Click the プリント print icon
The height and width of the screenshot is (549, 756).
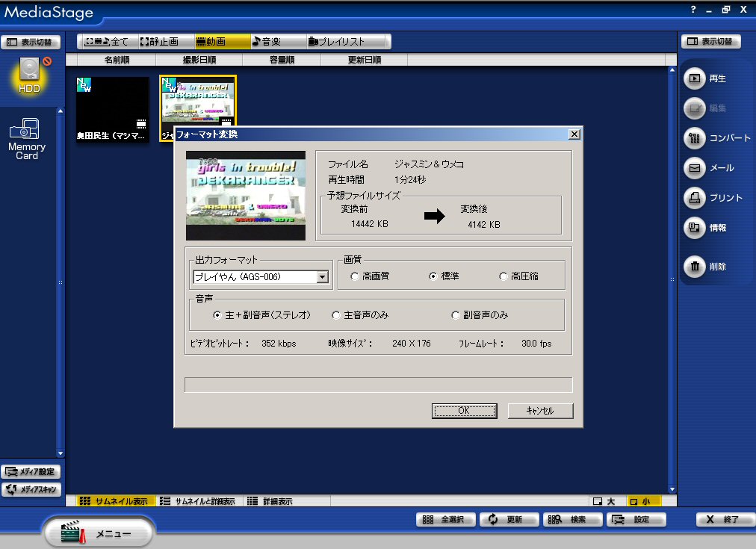(x=694, y=198)
